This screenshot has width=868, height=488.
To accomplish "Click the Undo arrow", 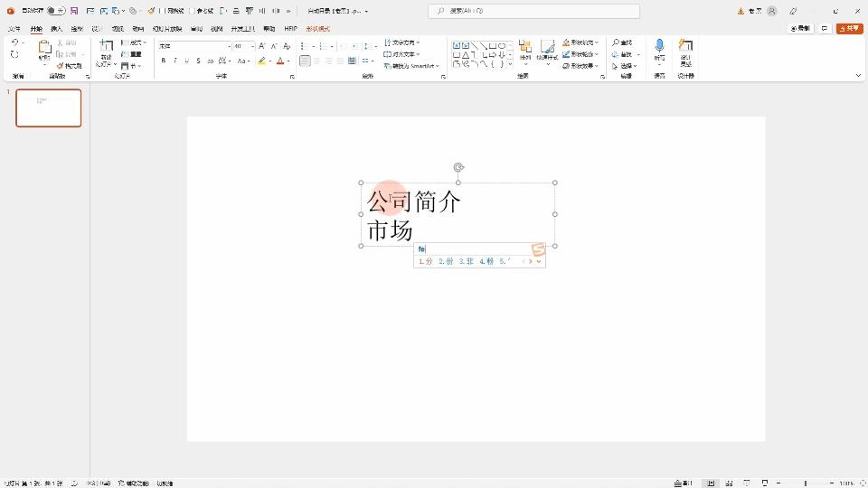I will tap(14, 42).
